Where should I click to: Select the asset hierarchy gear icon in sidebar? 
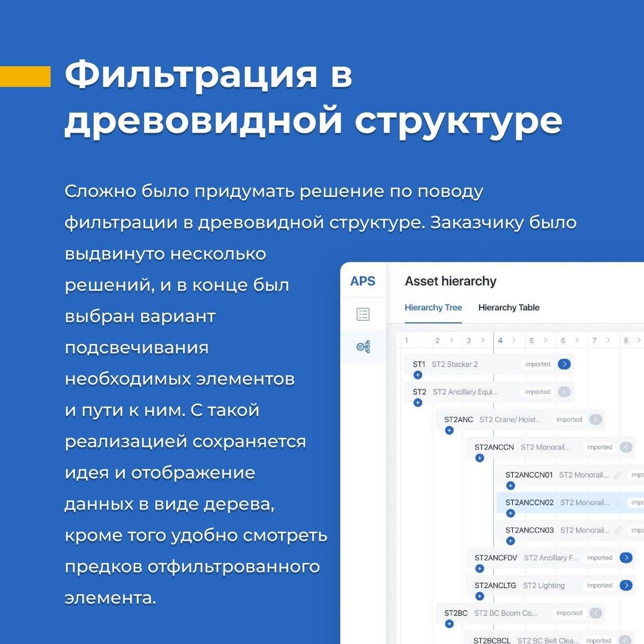pyautogui.click(x=363, y=347)
